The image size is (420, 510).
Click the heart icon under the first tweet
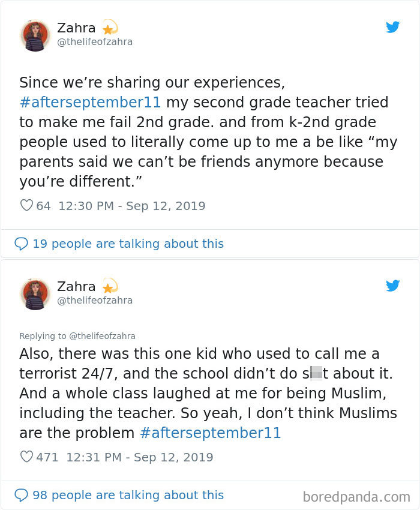pos(25,205)
